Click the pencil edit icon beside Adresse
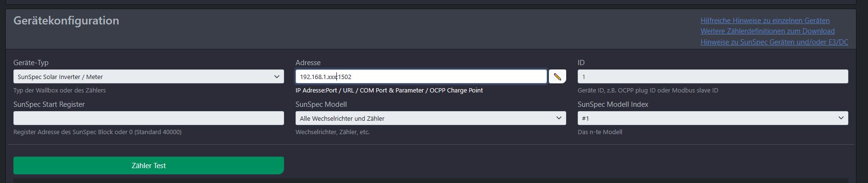 coord(557,77)
